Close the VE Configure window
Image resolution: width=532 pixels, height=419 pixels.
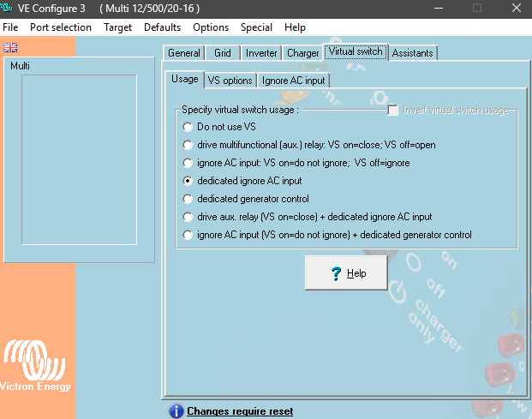click(516, 8)
